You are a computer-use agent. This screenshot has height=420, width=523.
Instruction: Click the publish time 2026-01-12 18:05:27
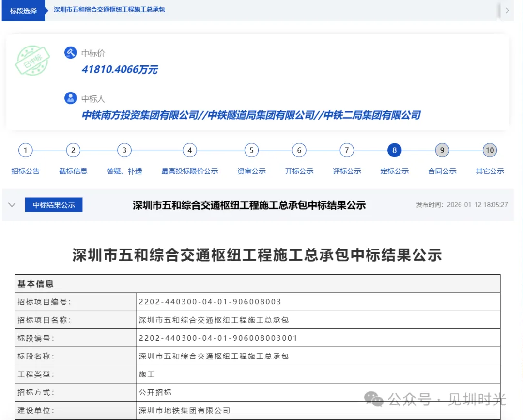pos(477,205)
